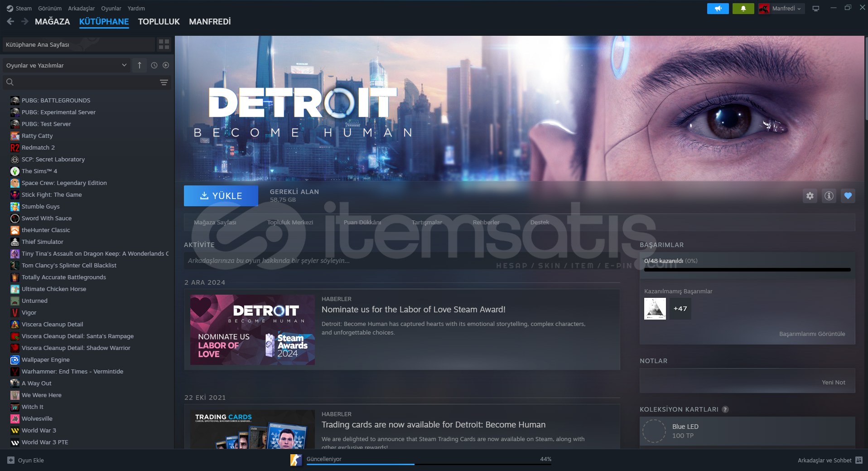Screen dimensions: 868x471
Task: Toggle favorite heart button for Detroit
Action: pos(848,196)
